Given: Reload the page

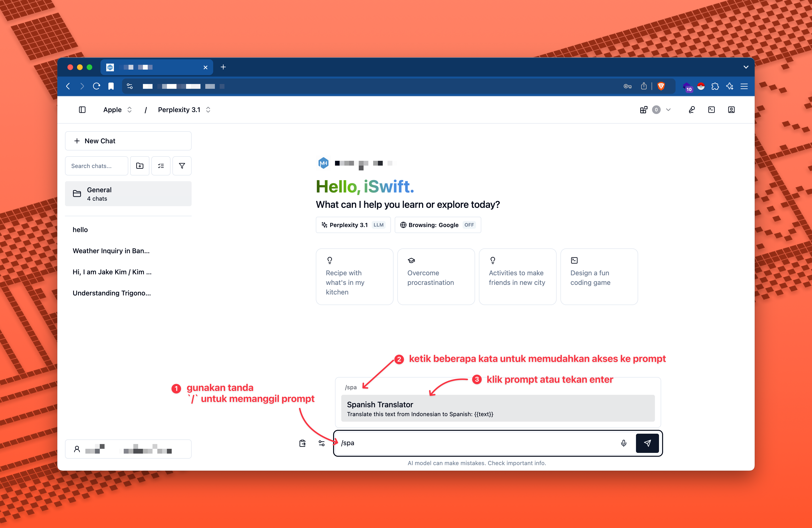Looking at the screenshot, I should pos(97,86).
